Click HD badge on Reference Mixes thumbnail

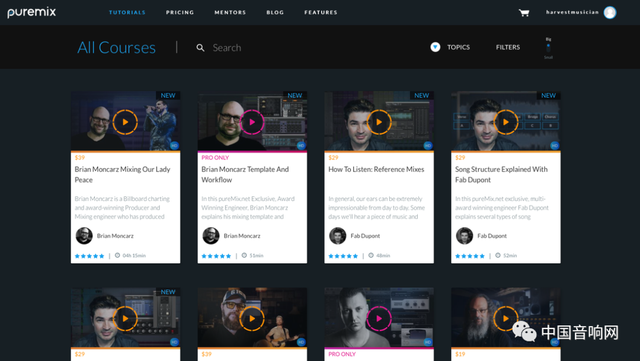[x=428, y=145]
